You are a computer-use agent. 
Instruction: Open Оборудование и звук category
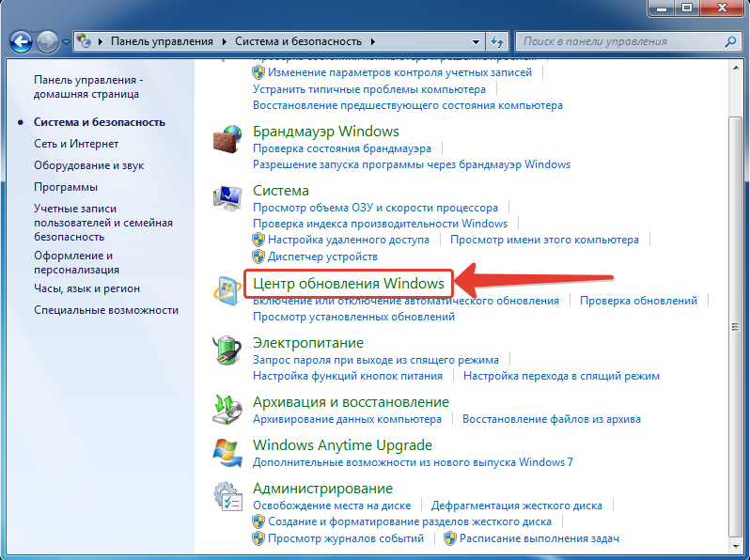pos(88,165)
